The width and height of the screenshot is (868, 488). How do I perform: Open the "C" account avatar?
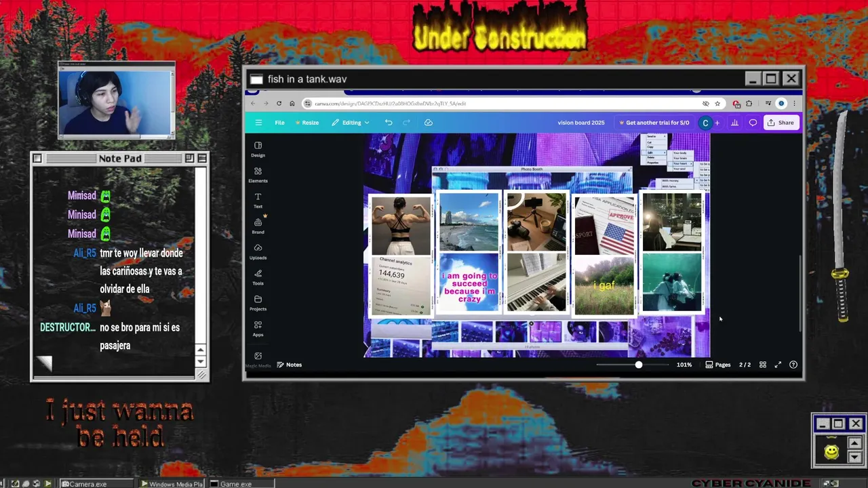pyautogui.click(x=705, y=123)
